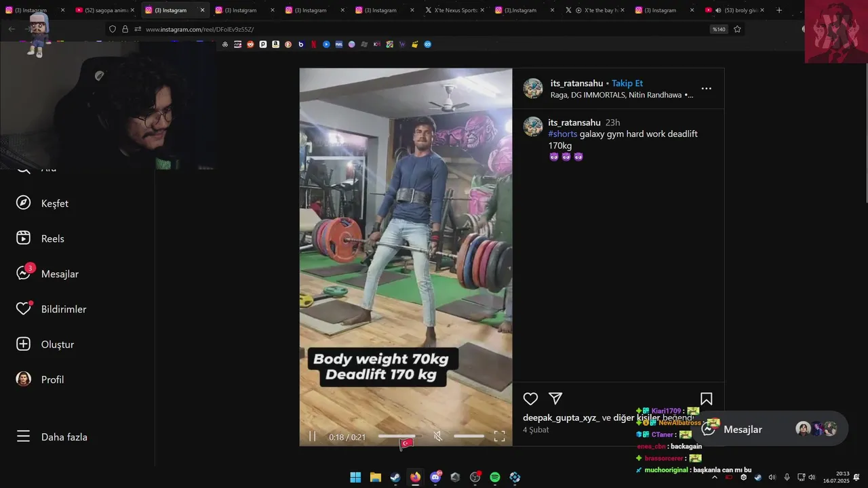Enter fullscreen mode for the video
This screenshot has height=488, width=868.
click(x=499, y=436)
